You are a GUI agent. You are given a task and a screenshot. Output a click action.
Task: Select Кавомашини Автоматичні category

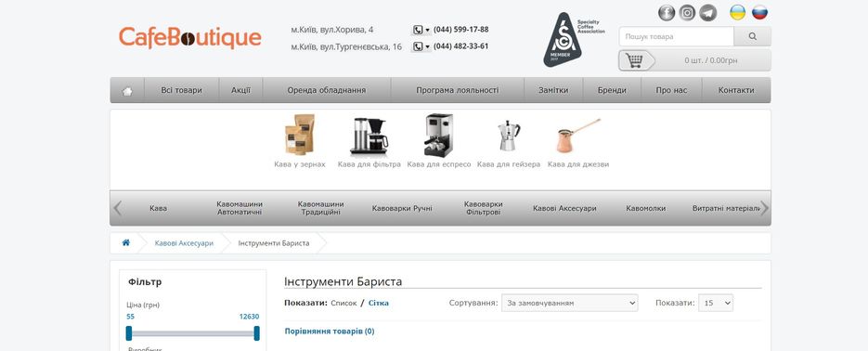coord(240,208)
